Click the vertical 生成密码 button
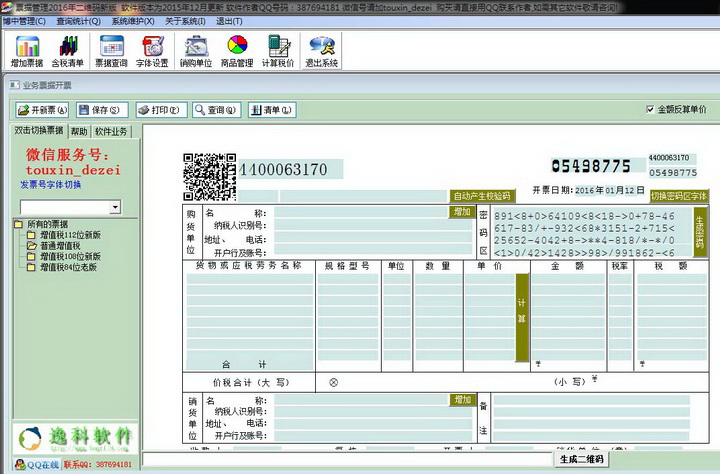Image resolution: width=720 pixels, height=474 pixels. pyautogui.click(x=699, y=232)
